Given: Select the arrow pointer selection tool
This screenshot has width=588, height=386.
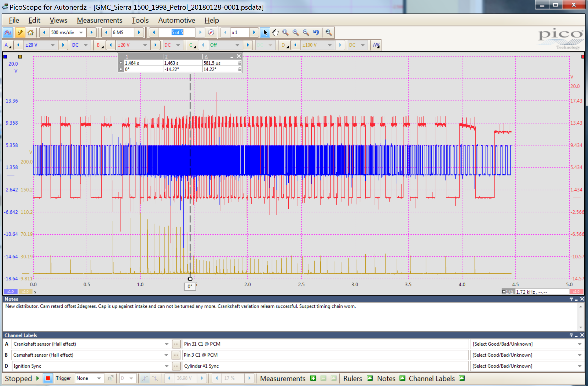Looking at the screenshot, I should pyautogui.click(x=265, y=33).
